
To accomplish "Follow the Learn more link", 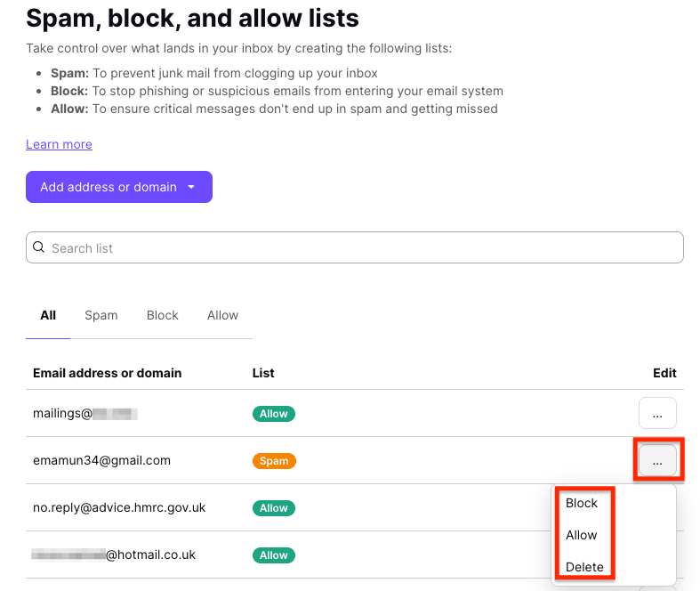I will [x=59, y=144].
